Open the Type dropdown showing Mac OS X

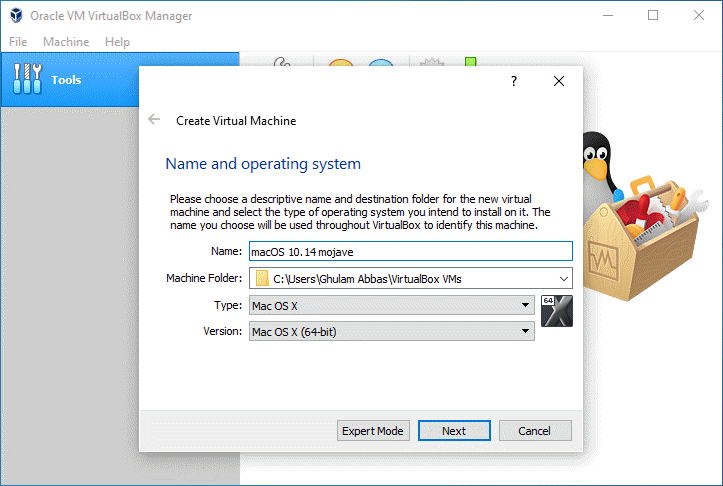391,305
